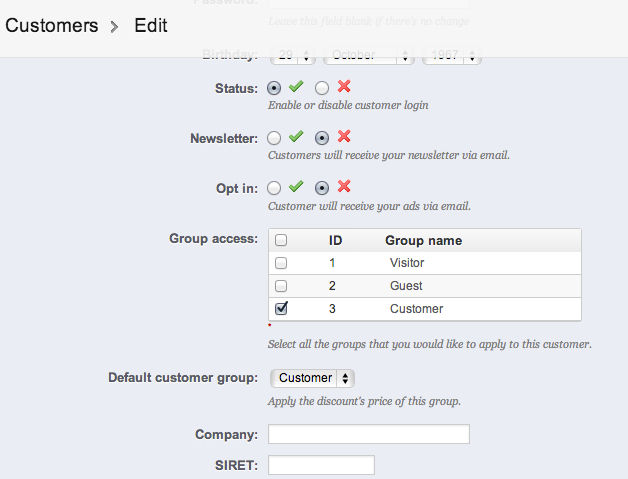Check the Visitor group checkbox

(x=281, y=263)
